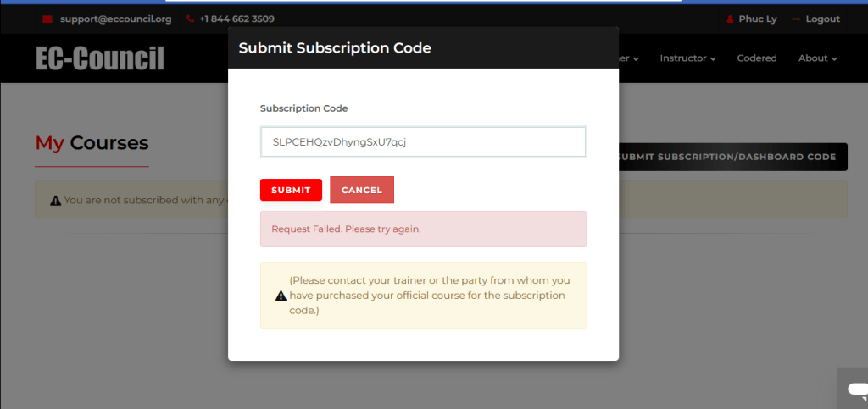Click the phone icon before the number

(x=190, y=19)
